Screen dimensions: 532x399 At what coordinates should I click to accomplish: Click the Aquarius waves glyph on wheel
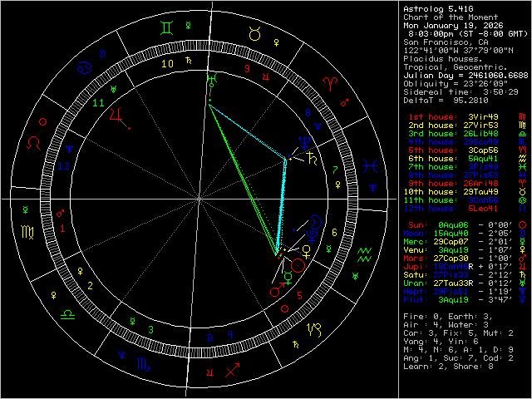pyautogui.click(x=364, y=255)
